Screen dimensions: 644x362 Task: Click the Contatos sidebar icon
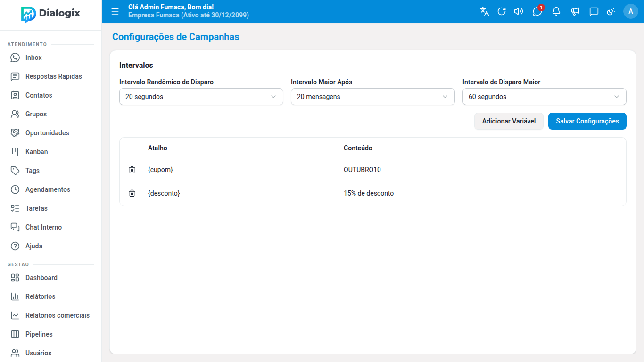(15, 95)
